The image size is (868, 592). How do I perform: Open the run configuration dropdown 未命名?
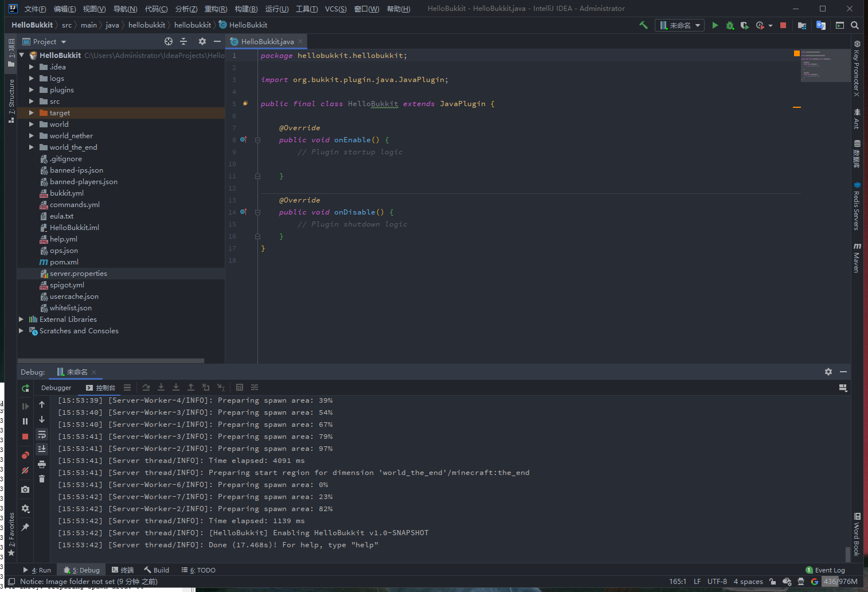(680, 25)
